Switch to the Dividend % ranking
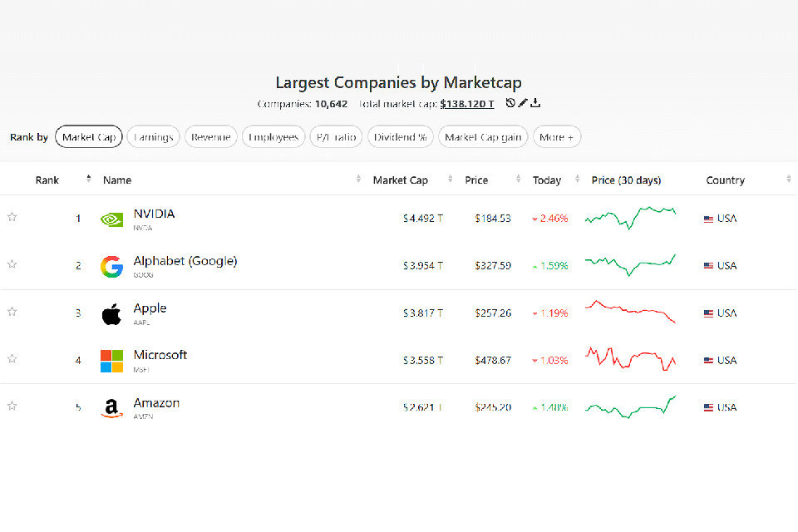798x532 pixels. (400, 137)
